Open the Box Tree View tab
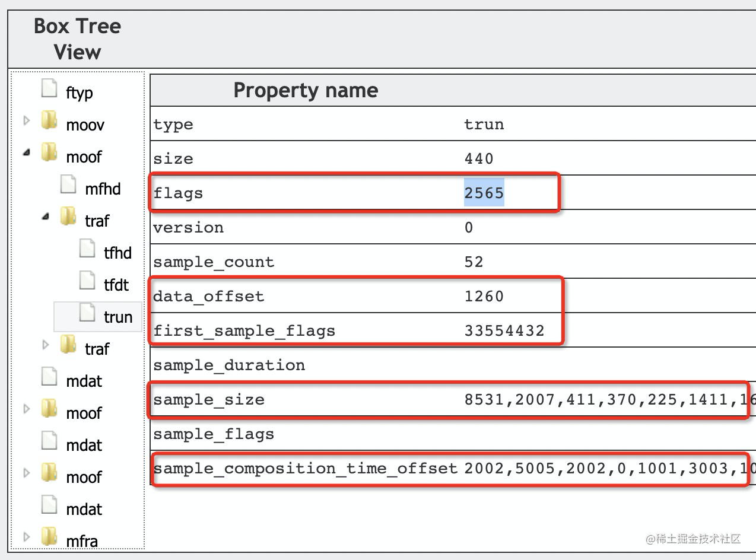The height and width of the screenshot is (560, 756). click(77, 39)
